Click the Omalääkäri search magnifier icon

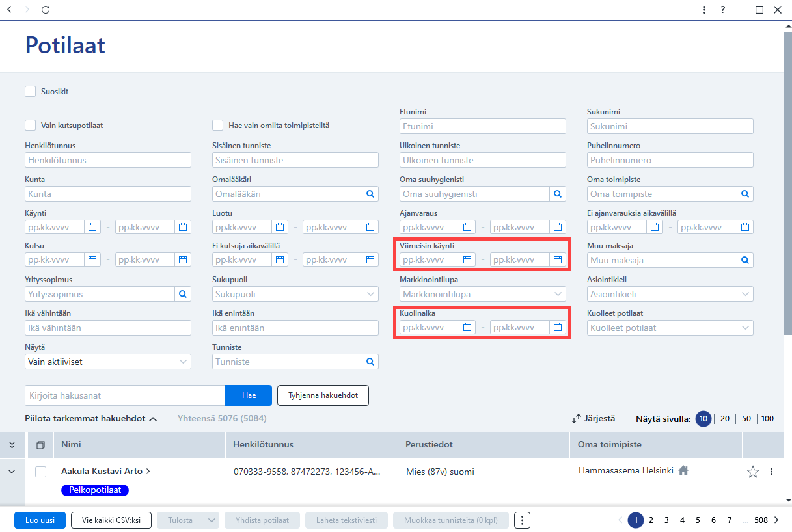[x=370, y=193]
